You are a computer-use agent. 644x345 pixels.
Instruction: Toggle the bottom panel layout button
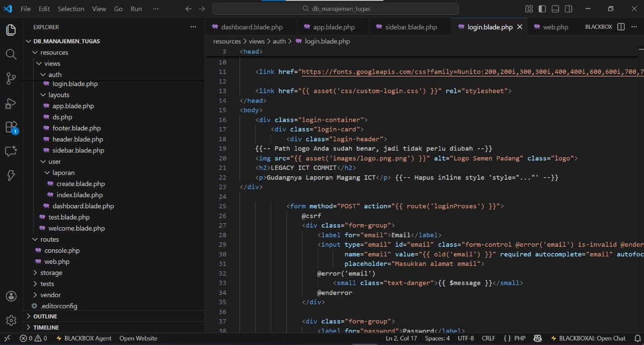[555, 9]
